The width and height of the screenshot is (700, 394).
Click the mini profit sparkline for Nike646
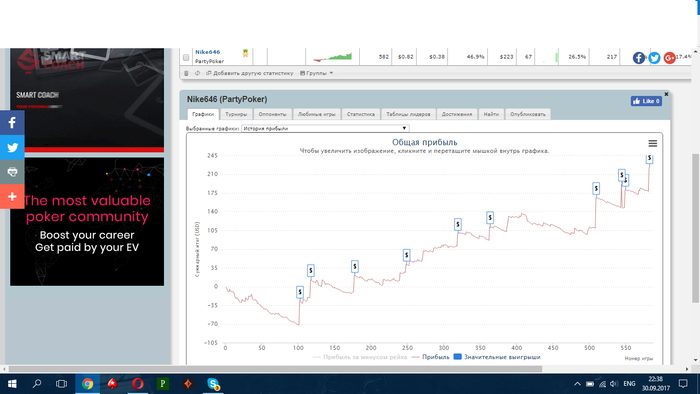333,57
